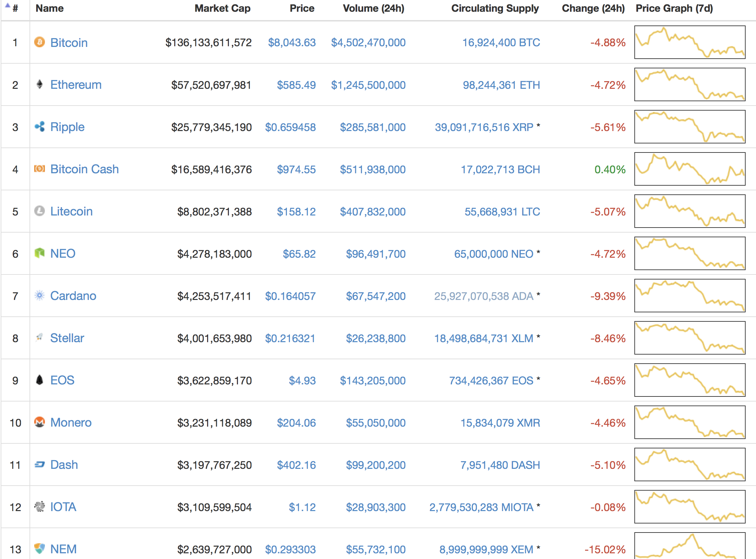Viewport: 756px width, 559px height.
Task: Open the Dash name link
Action: (x=64, y=464)
